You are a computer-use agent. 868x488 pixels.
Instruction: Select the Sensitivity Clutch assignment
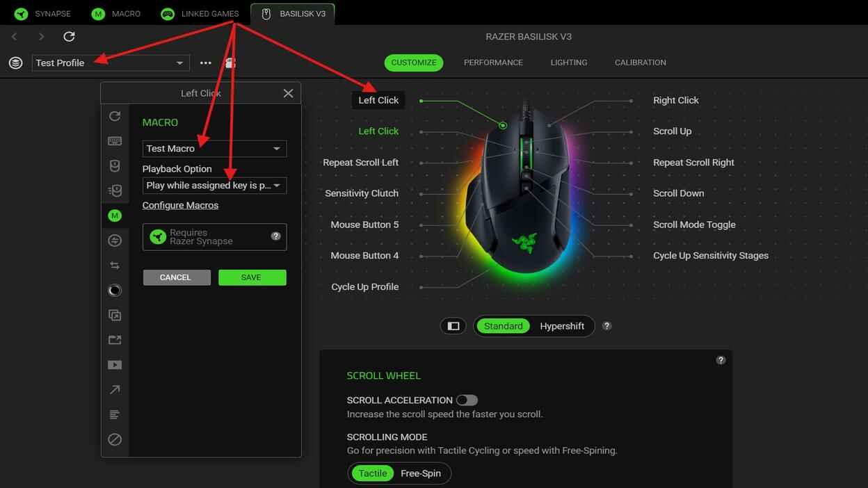tap(362, 193)
